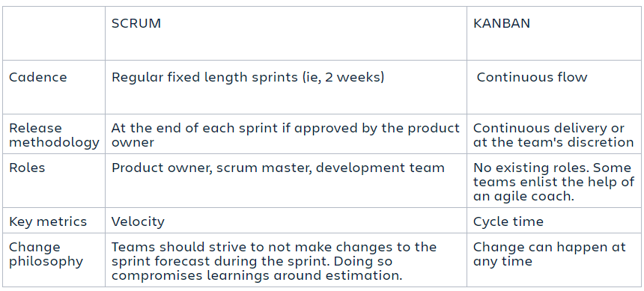This screenshot has height=291, width=644.
Task: Select the Cadence row label
Action: click(37, 77)
